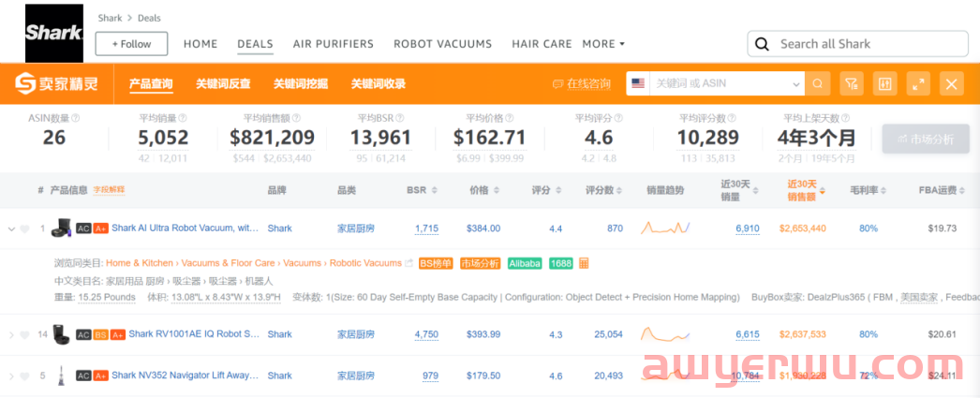Open the calculator icon after 1688 badge

tap(584, 263)
